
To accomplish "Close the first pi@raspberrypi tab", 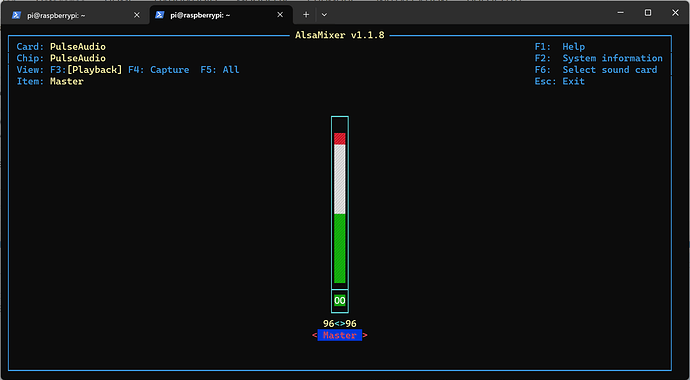I will click(137, 15).
